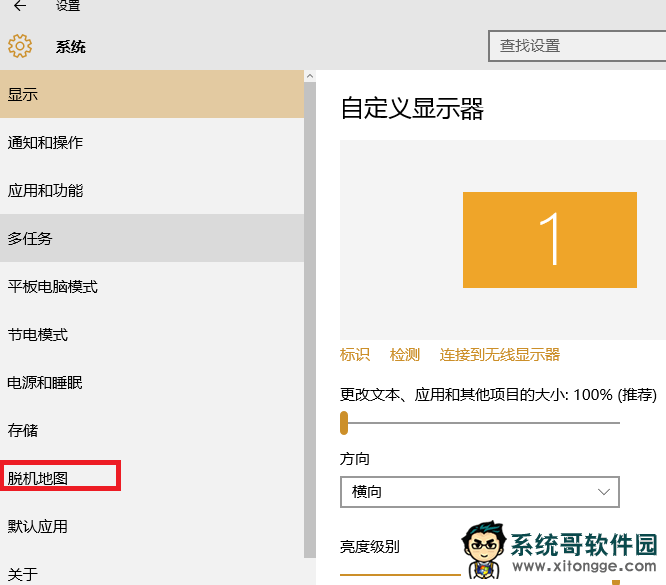
Task: Click the sidebar vertical scrollbar
Action: tap(310, 300)
